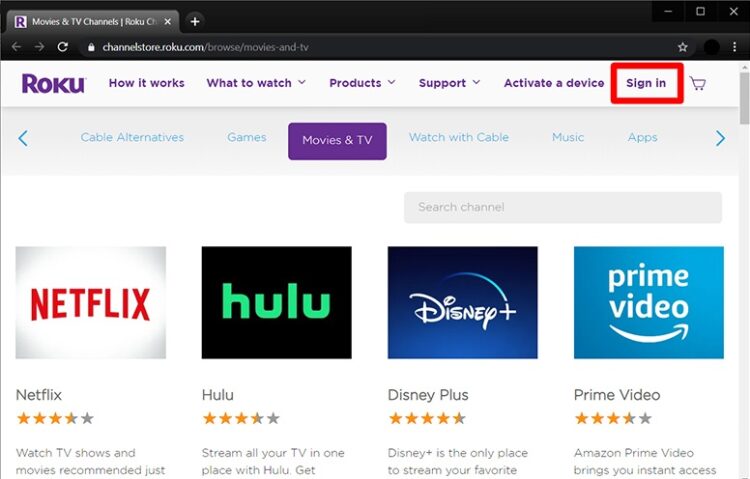
Task: Open the Netflix channel thumbnail
Action: coord(91,302)
